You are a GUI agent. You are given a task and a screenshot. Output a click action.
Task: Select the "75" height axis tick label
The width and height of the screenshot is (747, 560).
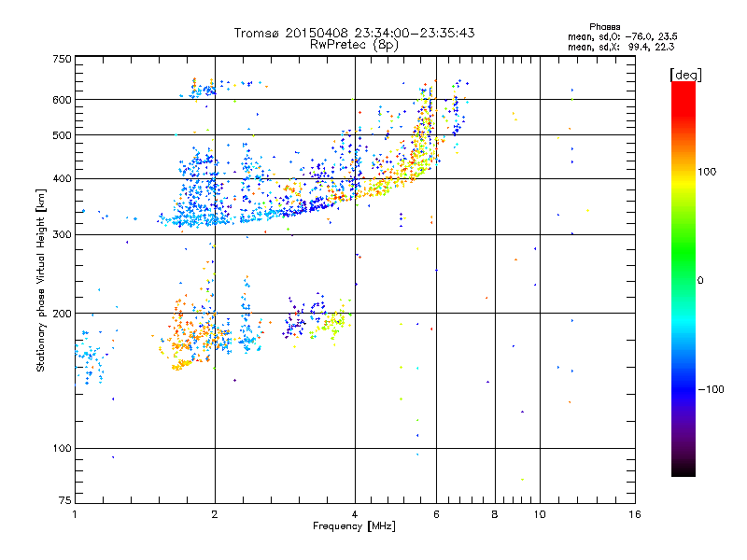click(65, 500)
